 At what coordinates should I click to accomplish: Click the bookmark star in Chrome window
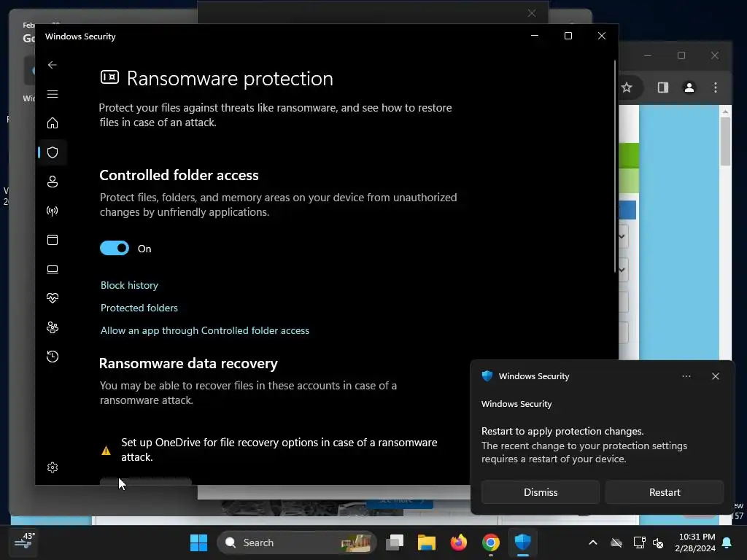pos(627,87)
